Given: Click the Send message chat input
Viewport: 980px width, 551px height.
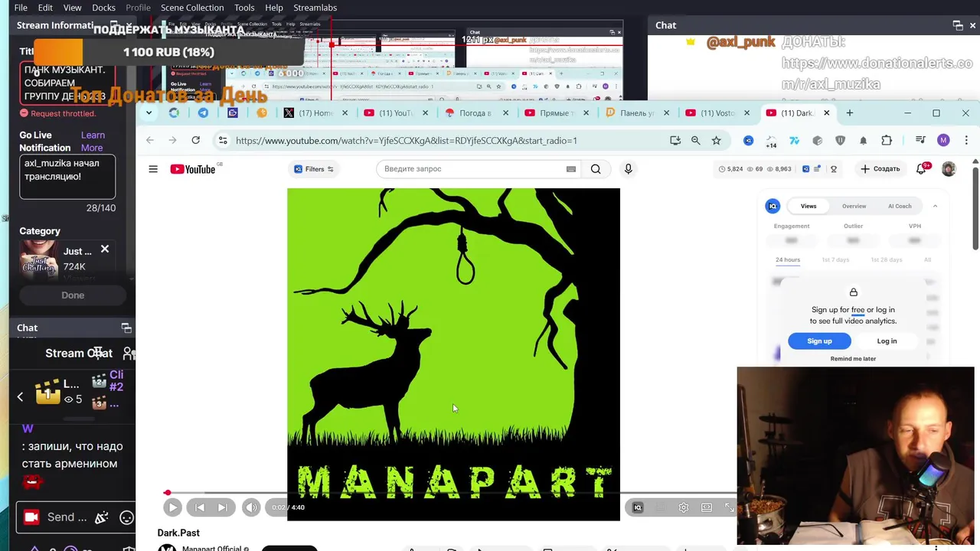Looking at the screenshot, I should pyautogui.click(x=67, y=517).
